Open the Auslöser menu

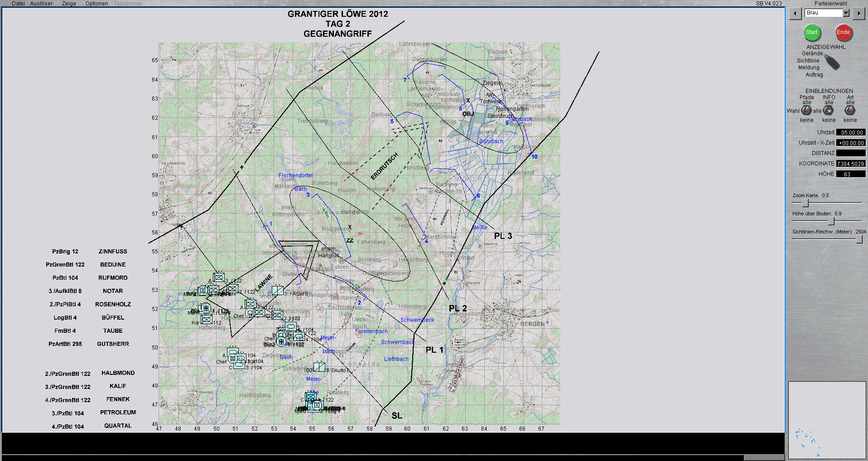click(x=41, y=4)
